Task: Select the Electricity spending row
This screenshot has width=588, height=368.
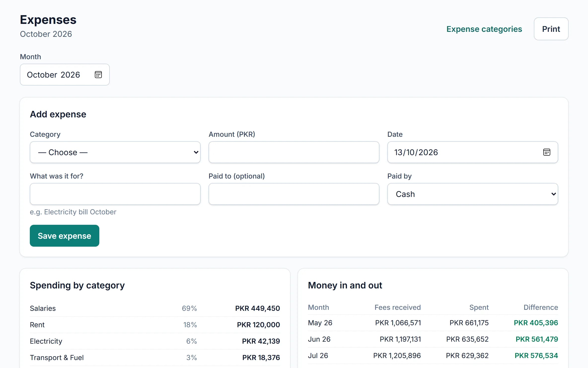Action: click(155, 341)
